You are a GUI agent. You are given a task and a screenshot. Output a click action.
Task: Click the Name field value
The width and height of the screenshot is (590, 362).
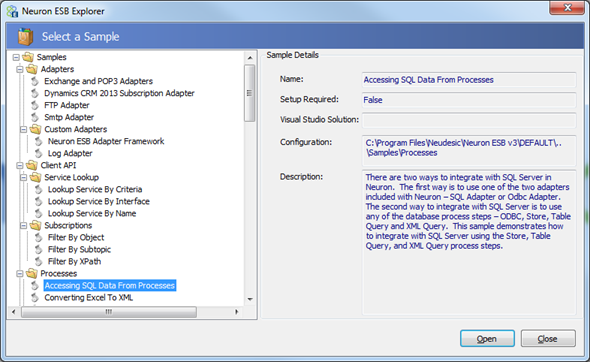pos(469,80)
